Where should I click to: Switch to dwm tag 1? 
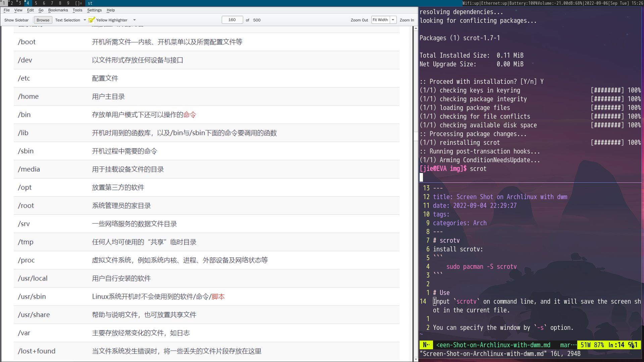[4, 3]
